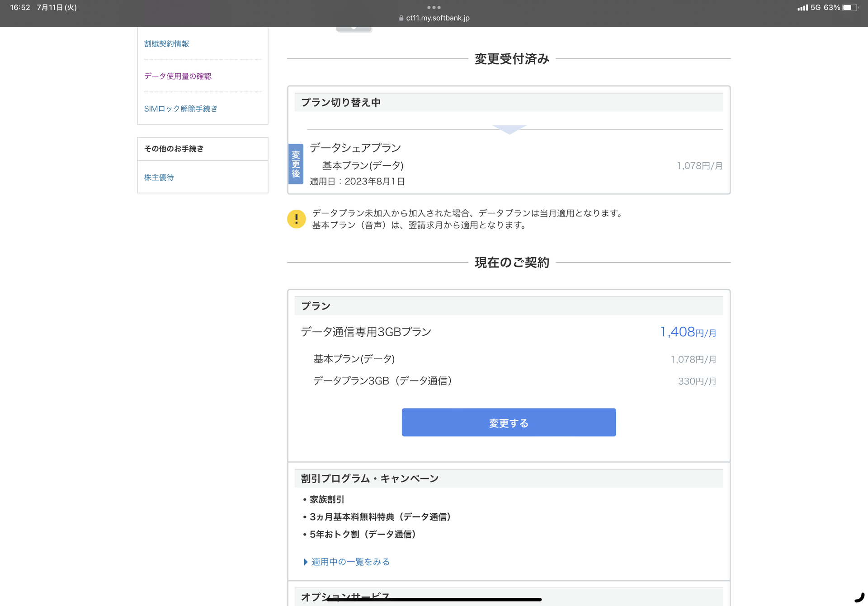Select SIMロック解除手続き from the sidebar

181,108
